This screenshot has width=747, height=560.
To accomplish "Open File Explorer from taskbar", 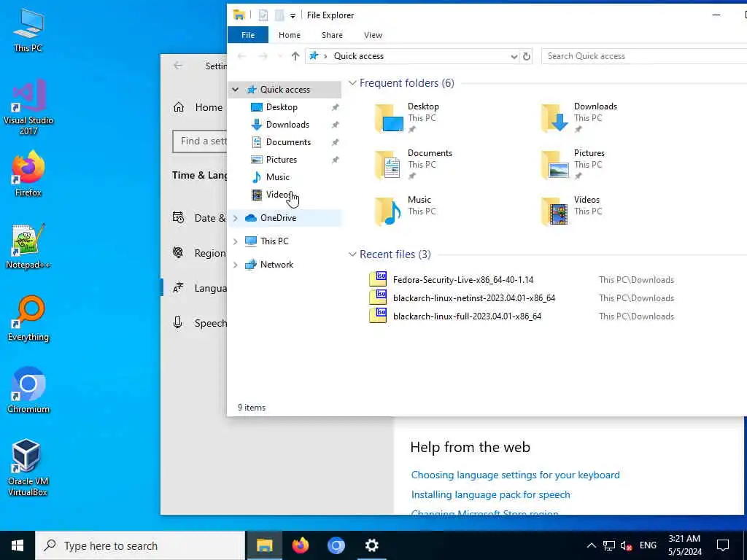I will point(264,545).
